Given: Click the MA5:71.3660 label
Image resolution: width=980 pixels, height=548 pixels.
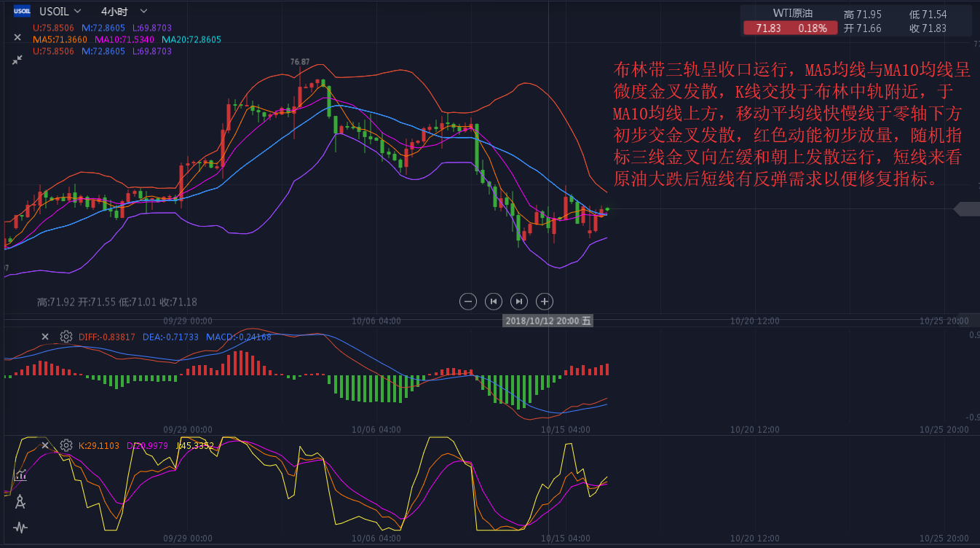Looking at the screenshot, I should tap(60, 39).
